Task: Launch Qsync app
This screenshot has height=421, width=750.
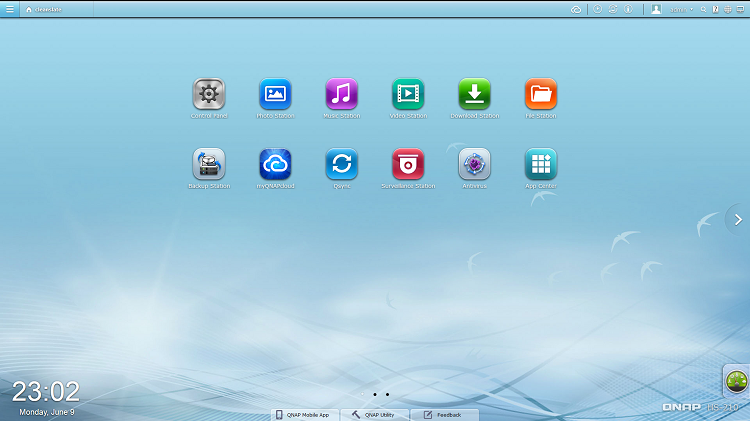Action: click(341, 164)
